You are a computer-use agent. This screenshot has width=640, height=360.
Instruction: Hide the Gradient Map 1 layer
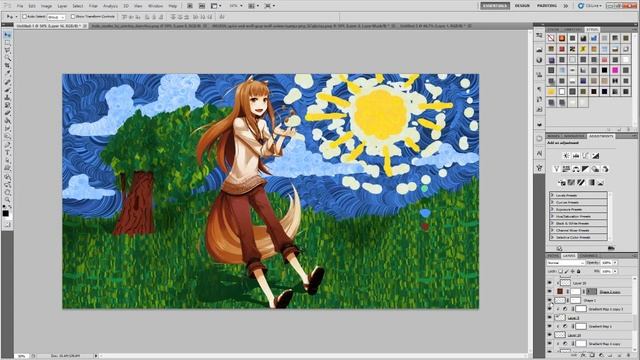[549, 326]
